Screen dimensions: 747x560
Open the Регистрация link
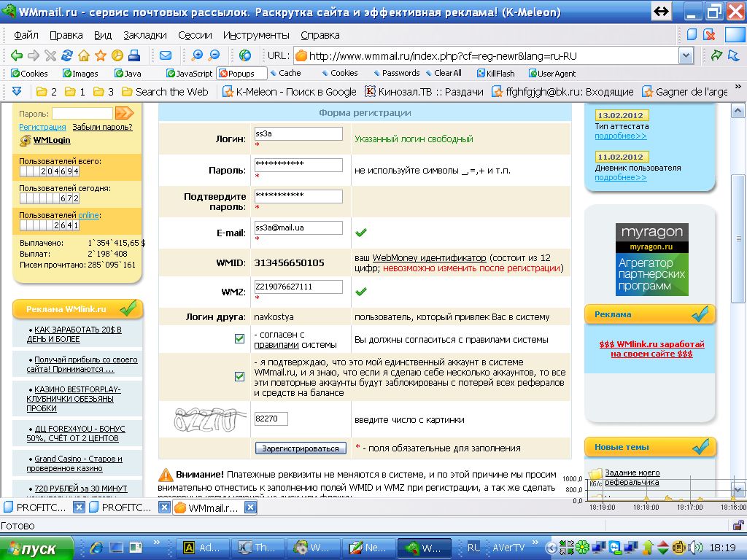pyautogui.click(x=42, y=127)
